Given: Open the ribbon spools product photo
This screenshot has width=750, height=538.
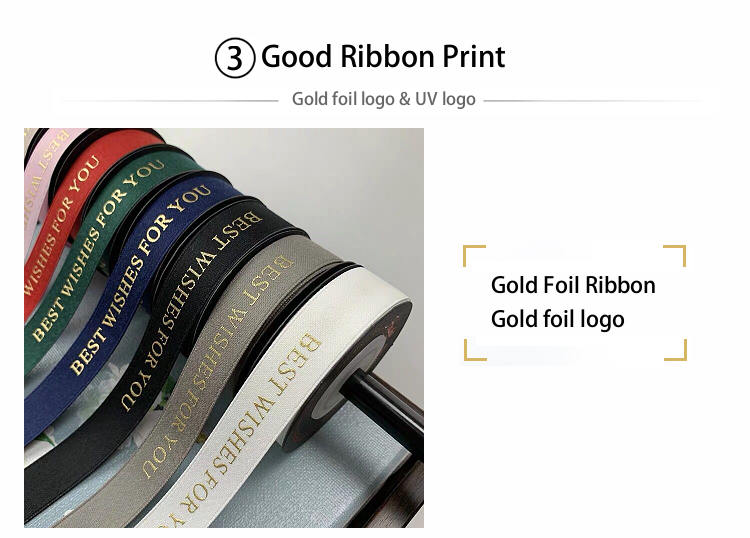Looking at the screenshot, I should pyautogui.click(x=224, y=328).
